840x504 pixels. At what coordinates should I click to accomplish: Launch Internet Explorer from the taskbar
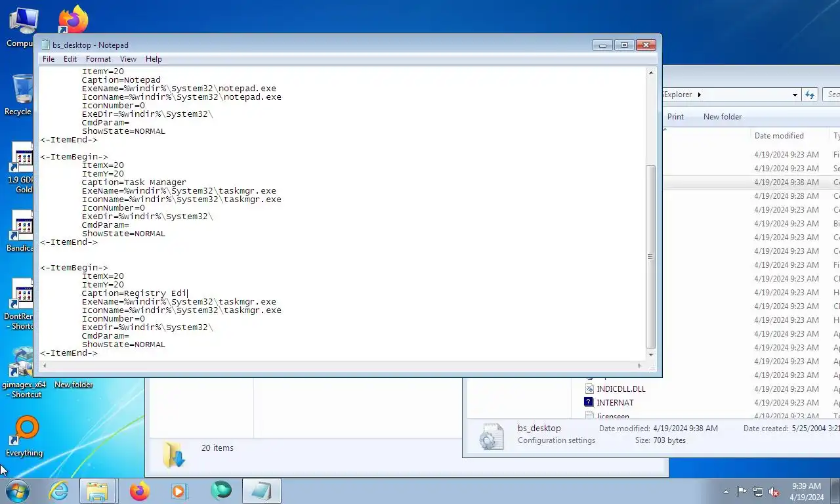pyautogui.click(x=58, y=491)
